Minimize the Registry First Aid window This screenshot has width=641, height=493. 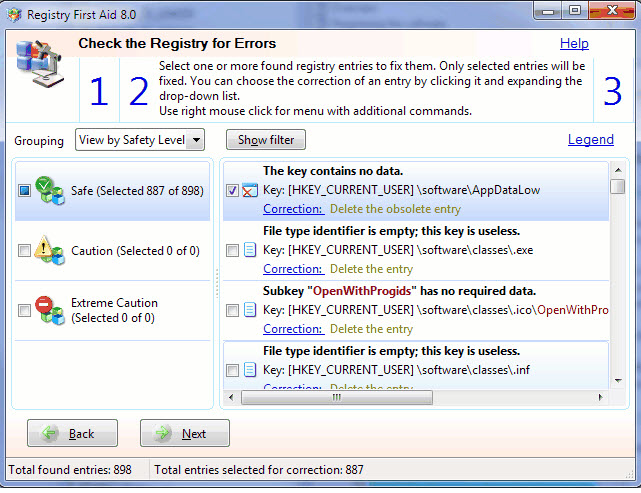coord(548,11)
